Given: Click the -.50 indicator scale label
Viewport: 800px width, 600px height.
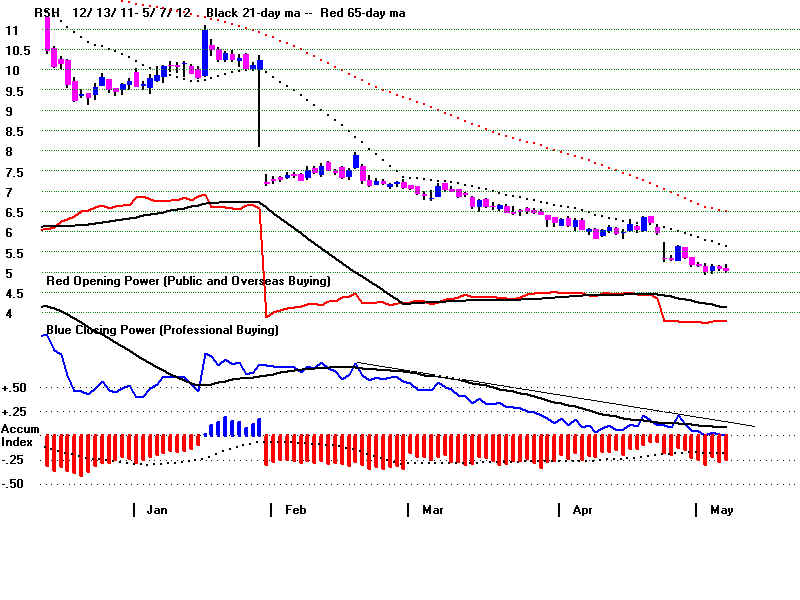Looking at the screenshot, I should (x=14, y=484).
